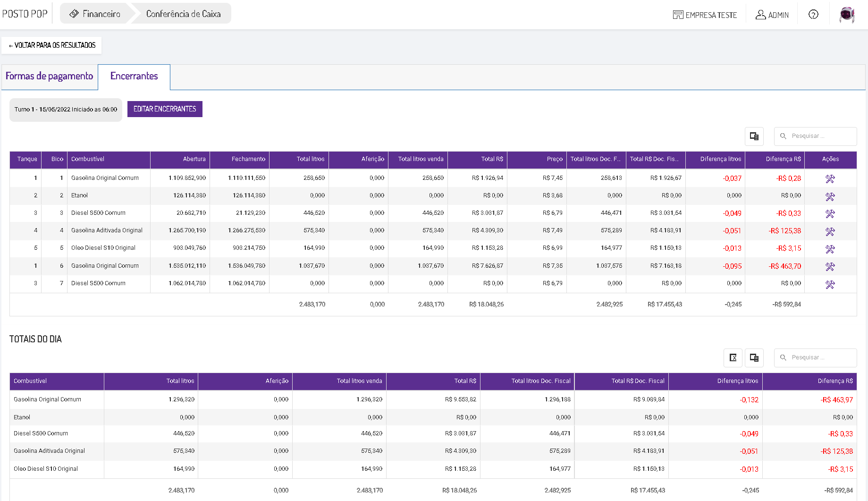The image size is (868, 501).
Task: Go back via VOLTAR PARA OS RESULTADOS
Action: click(52, 45)
